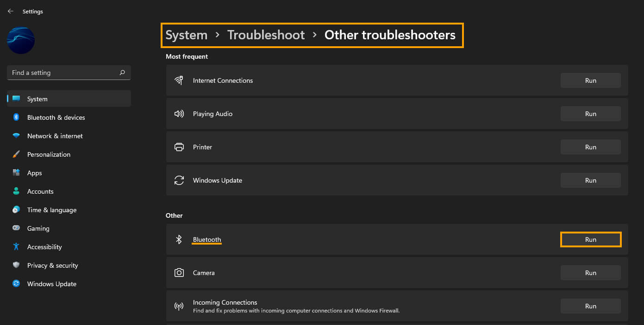644x325 pixels.
Task: Focus the Find a setting search box
Action: coord(69,73)
